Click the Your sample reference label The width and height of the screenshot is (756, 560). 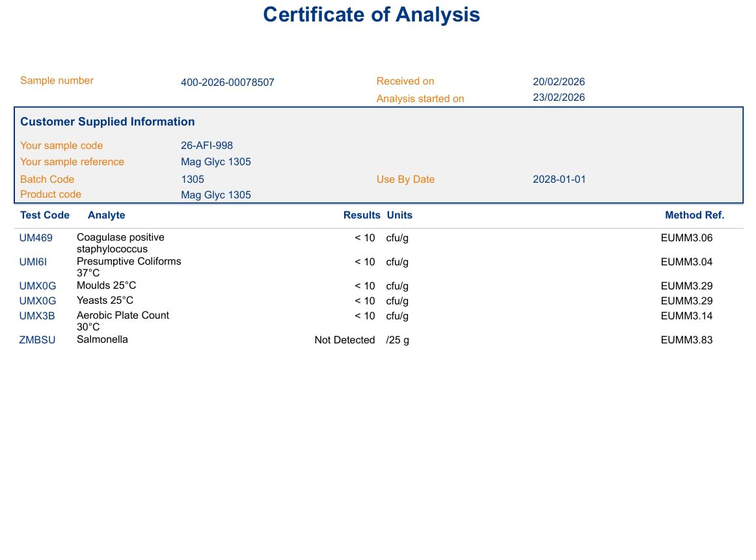tap(72, 162)
